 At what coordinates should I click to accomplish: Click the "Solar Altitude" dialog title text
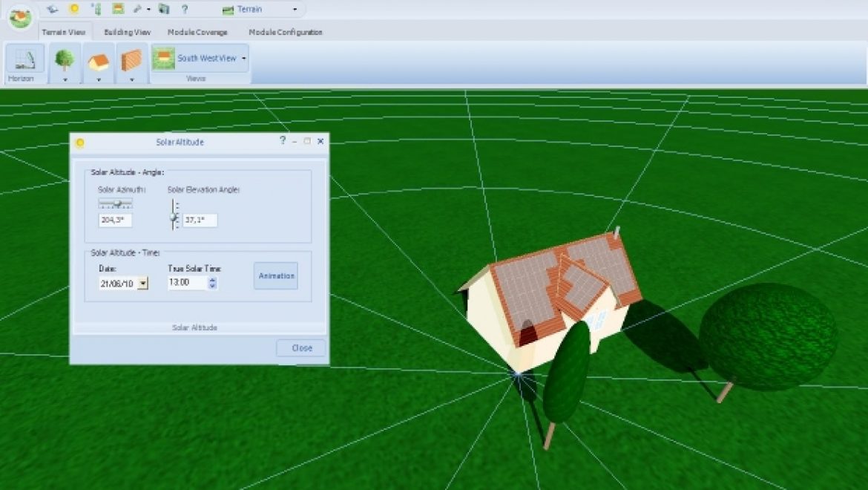point(180,143)
